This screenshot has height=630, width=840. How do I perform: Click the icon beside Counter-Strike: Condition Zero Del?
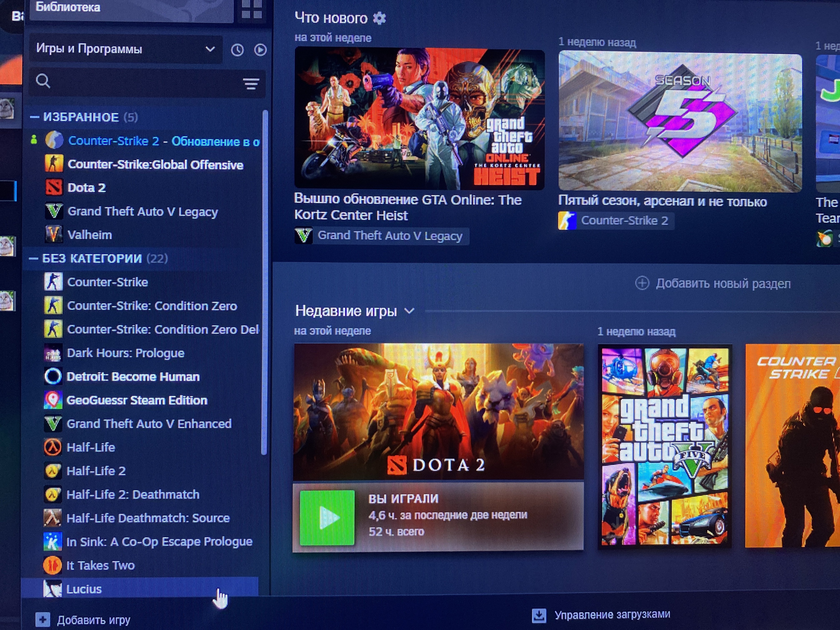point(53,329)
